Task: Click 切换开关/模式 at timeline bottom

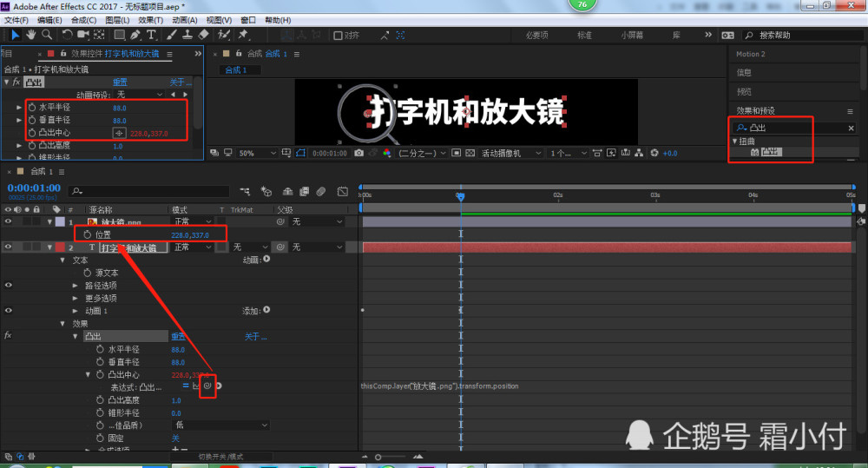Action: pyautogui.click(x=220, y=457)
